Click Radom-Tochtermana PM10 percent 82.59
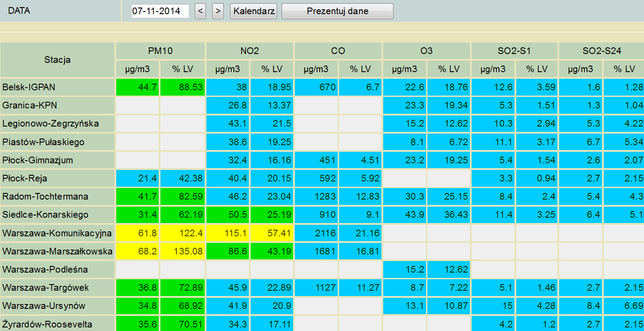Viewport: 644px width, 331px height. 183,196
